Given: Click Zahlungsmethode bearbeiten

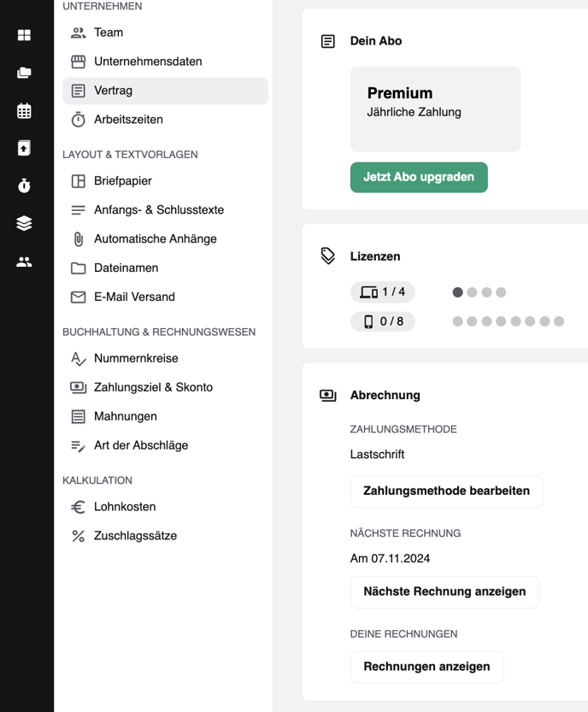Looking at the screenshot, I should pyautogui.click(x=446, y=491).
